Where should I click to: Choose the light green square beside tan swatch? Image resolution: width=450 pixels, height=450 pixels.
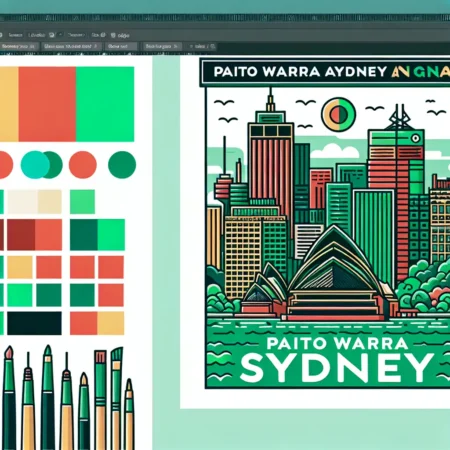click(82, 202)
